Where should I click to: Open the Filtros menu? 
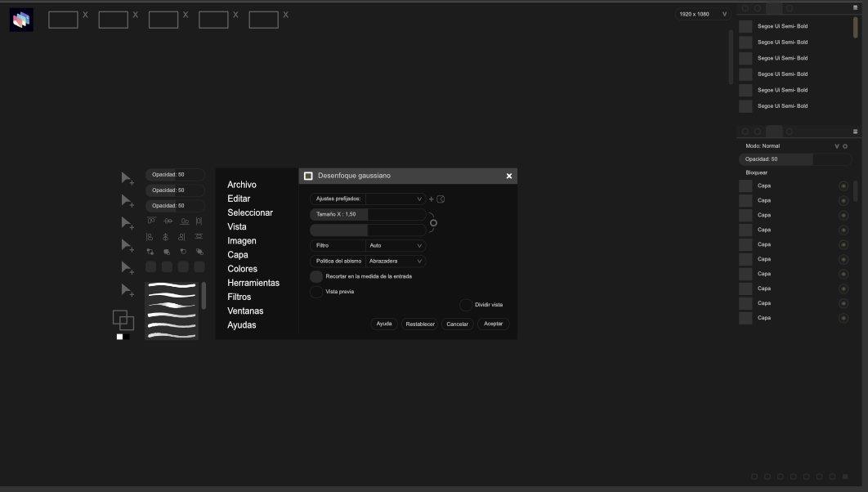[239, 297]
